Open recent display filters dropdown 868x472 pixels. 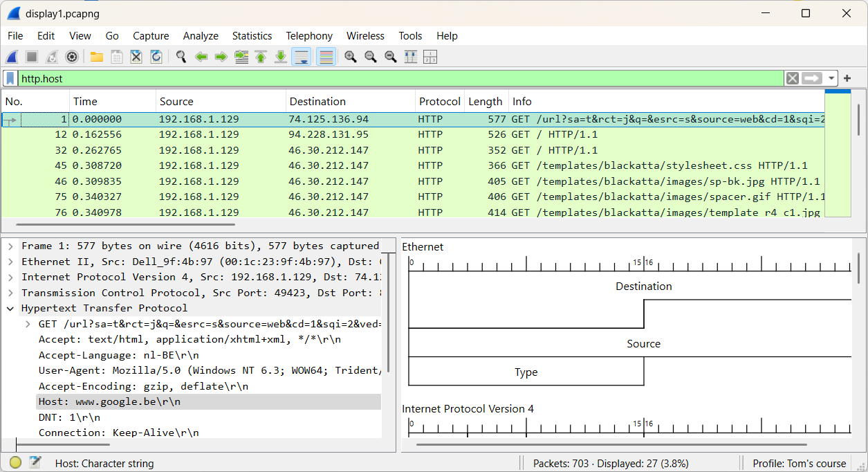[831, 79]
